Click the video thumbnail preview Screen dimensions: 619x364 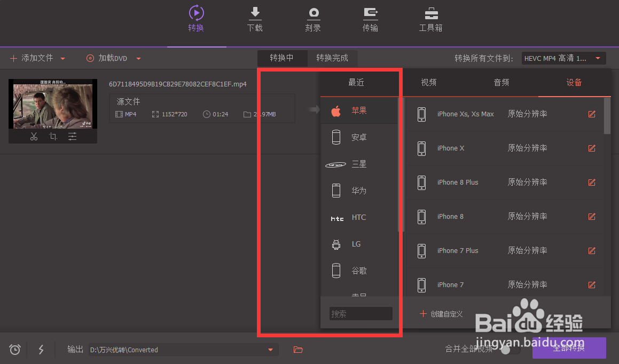tap(53, 104)
